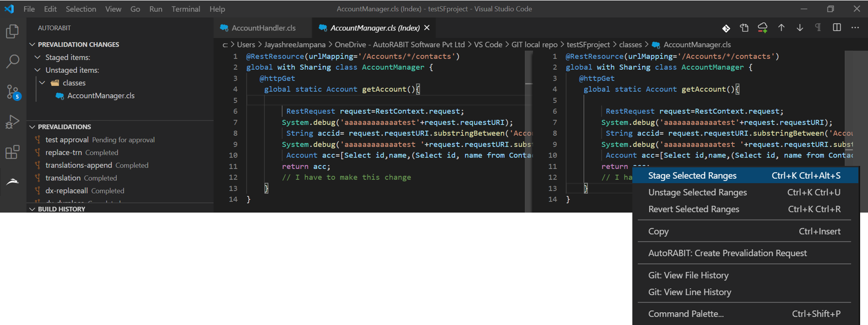868x325 pixels.
Task: Toggle whitespace pilcrow icon in editor toolbar
Action: point(818,27)
